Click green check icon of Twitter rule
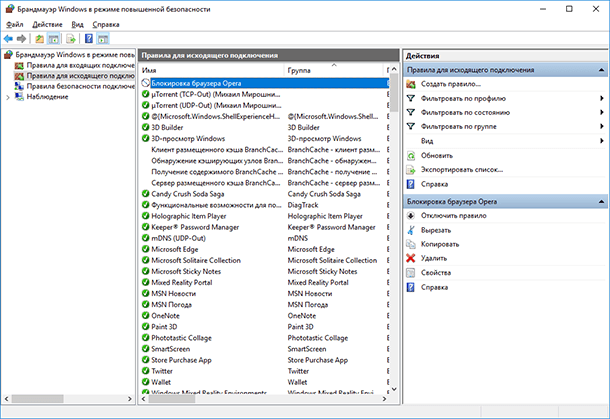Viewport: 610px width, 419px height. click(145, 371)
